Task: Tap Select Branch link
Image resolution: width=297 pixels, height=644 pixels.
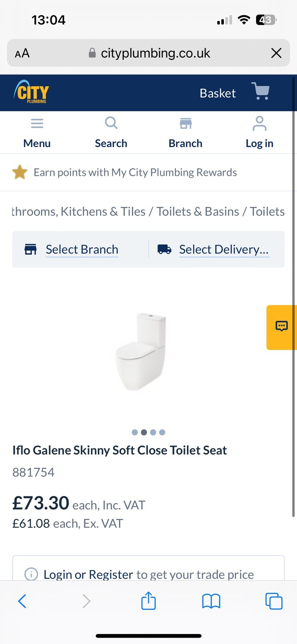Action: (x=82, y=250)
